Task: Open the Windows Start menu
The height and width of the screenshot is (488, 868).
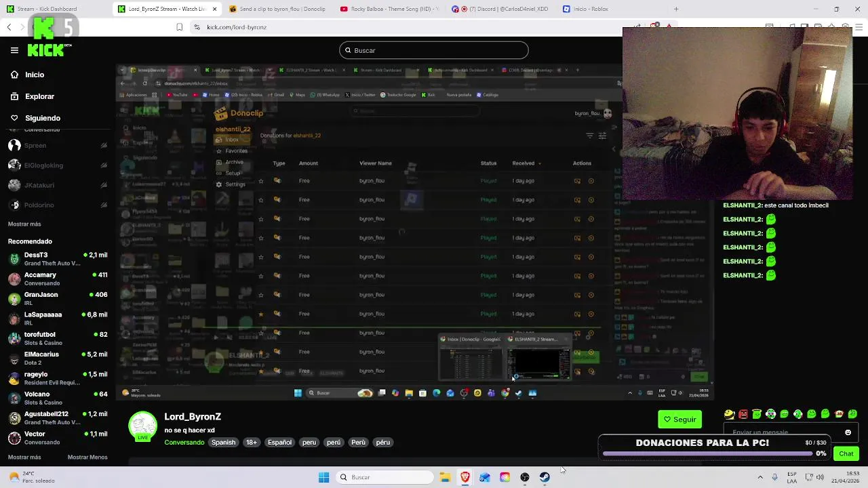Action: click(x=323, y=477)
